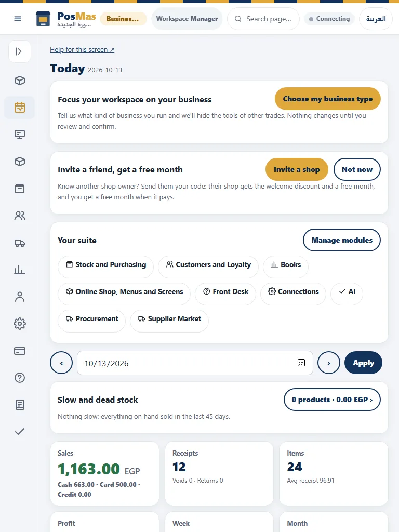Toggle the AI module chip
Viewport: 399px width, 532px height.
pos(347,292)
